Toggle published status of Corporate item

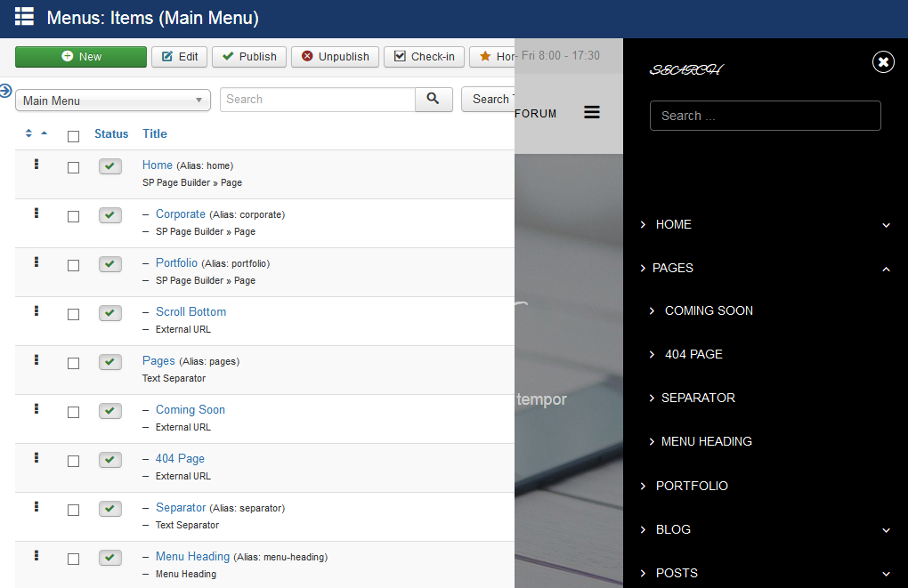coord(110,215)
